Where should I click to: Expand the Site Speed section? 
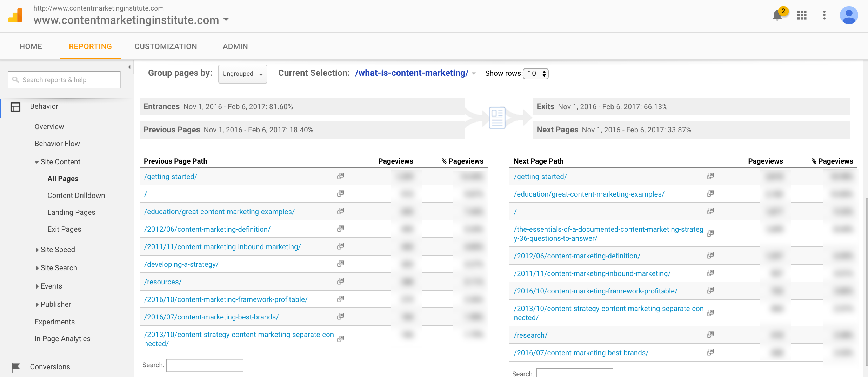click(37, 250)
